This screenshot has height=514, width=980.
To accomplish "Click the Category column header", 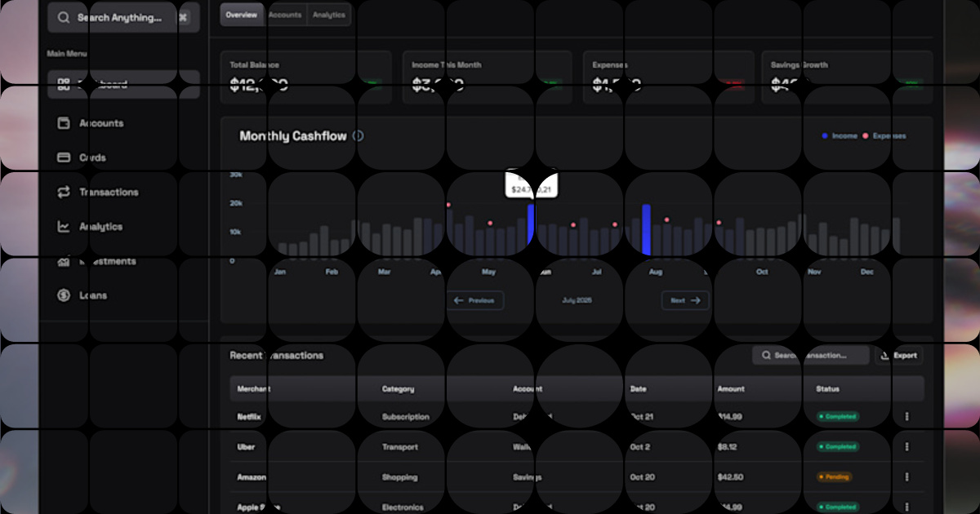I will click(398, 389).
